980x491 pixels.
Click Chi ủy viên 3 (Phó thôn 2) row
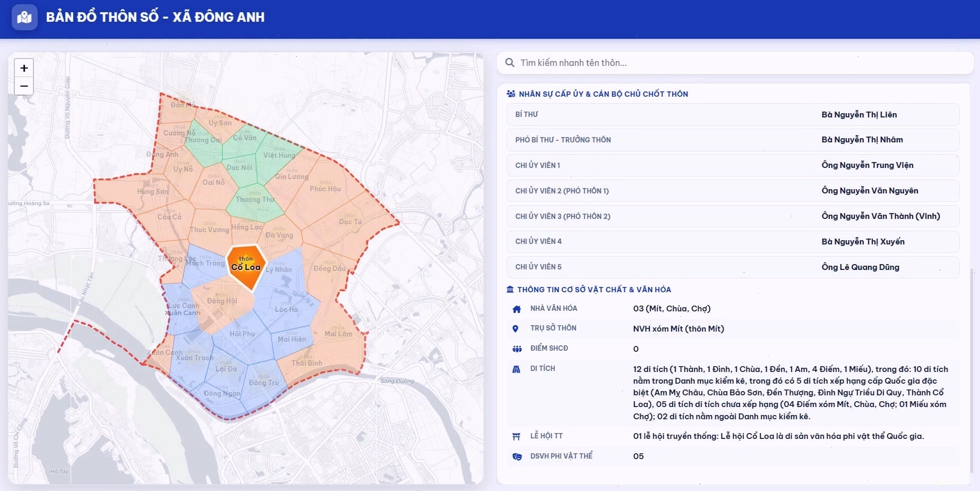coord(733,216)
